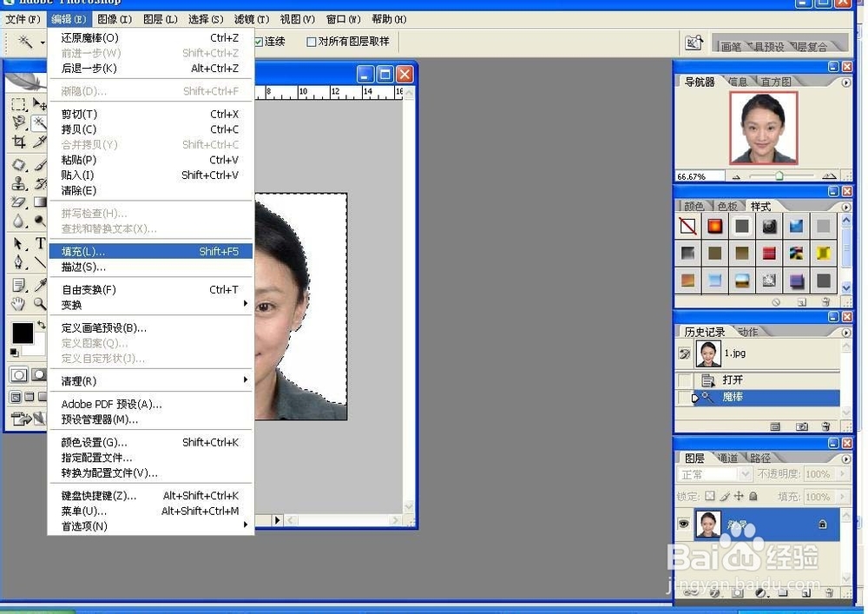Open the 滤镜(T) menu

(252, 19)
